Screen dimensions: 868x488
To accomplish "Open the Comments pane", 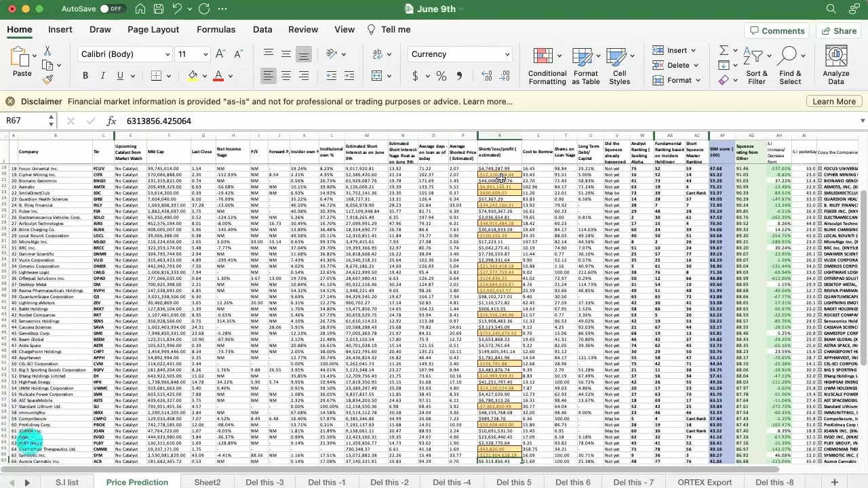I will [x=776, y=30].
